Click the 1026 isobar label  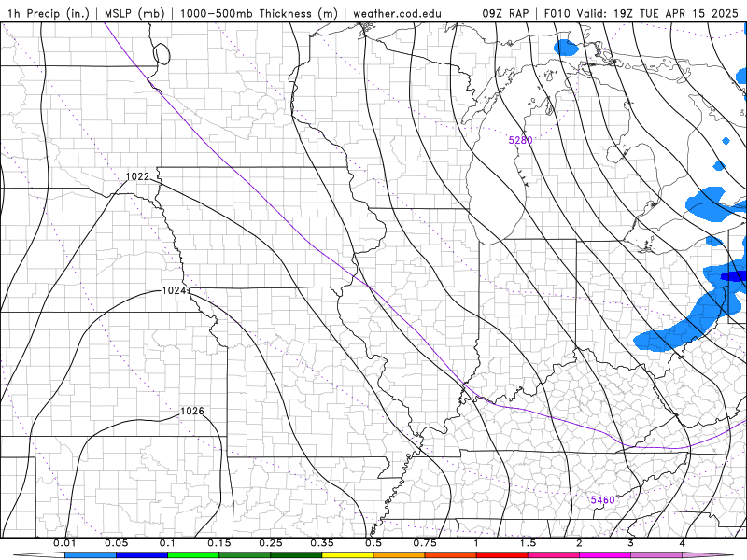(192, 411)
